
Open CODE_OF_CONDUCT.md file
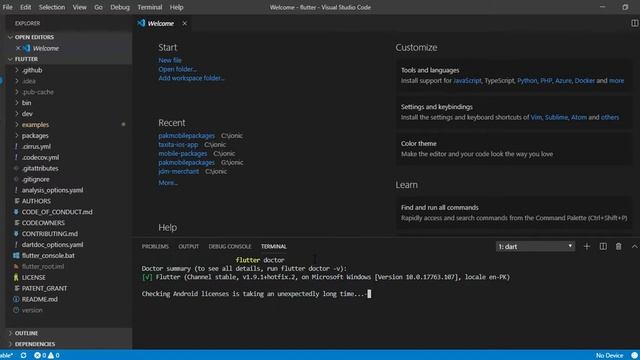coord(57,212)
